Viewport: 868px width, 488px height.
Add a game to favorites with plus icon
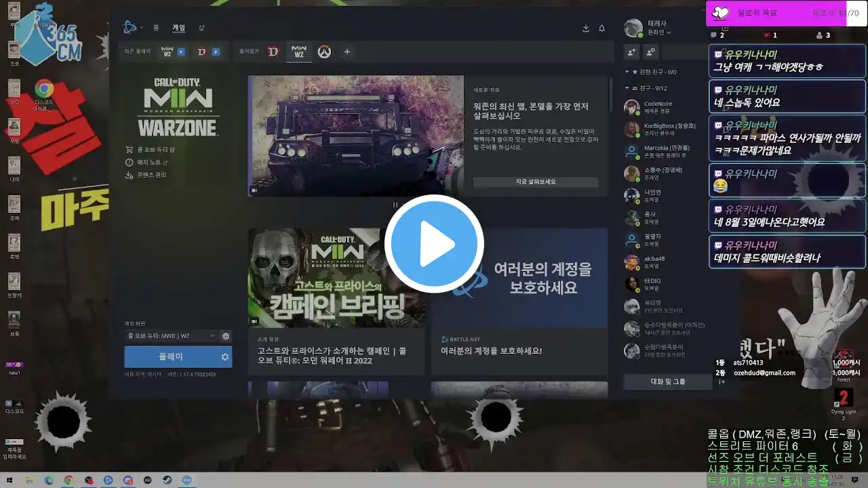[x=347, y=52]
